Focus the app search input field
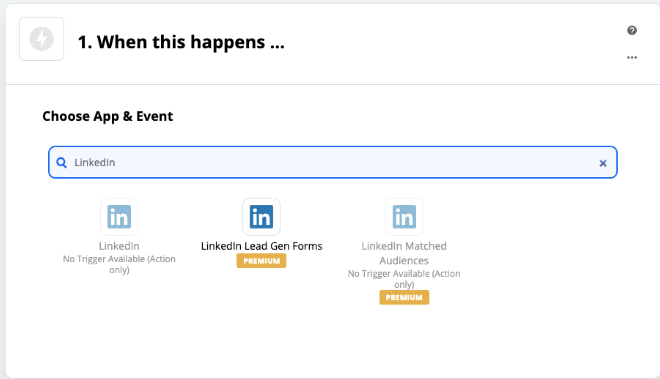The width and height of the screenshot is (660, 379). click(x=333, y=162)
